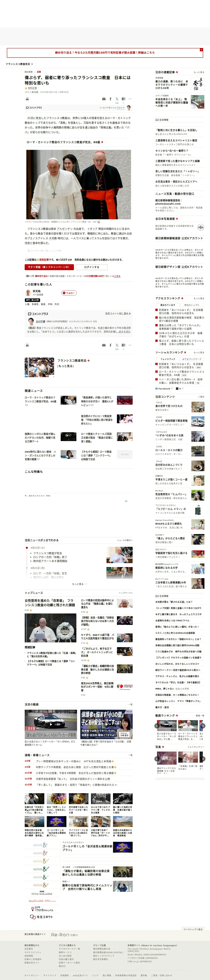
Task: Click the lower X share icon after the article
Action: [117, 345]
